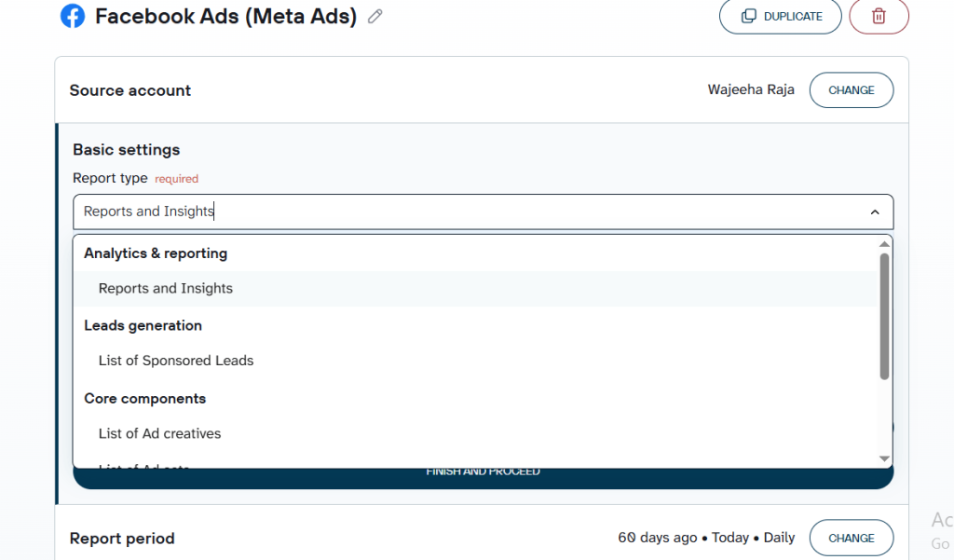Click the Facebook Ads (Meta Ads) title
954x560 pixels.
pos(225,17)
